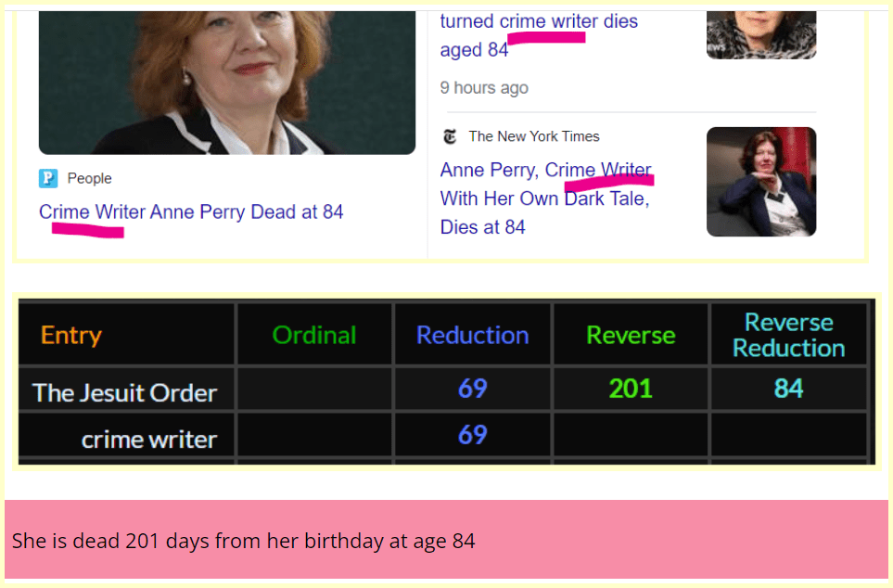Open the New York Times Anne Perry headline
Screen dimensions: 893x588
pos(545,198)
